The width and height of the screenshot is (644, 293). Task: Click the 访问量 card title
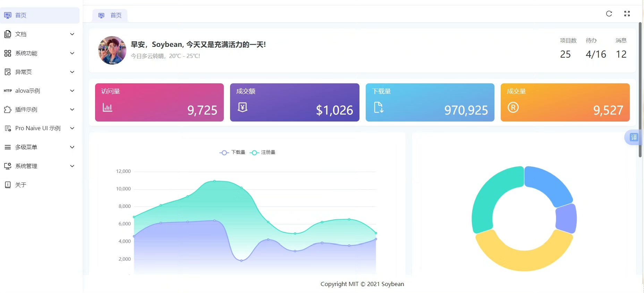coord(111,91)
